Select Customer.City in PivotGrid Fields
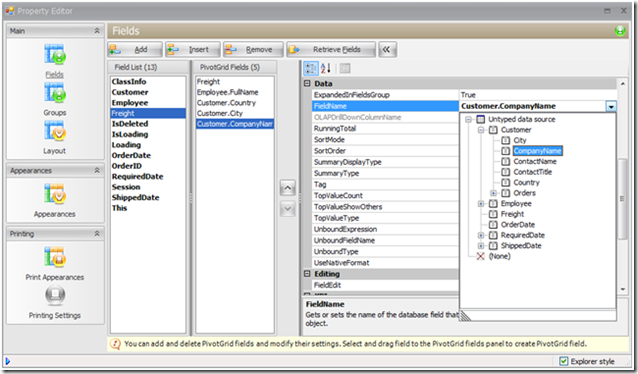This screenshot has height=374, width=638. point(235,114)
